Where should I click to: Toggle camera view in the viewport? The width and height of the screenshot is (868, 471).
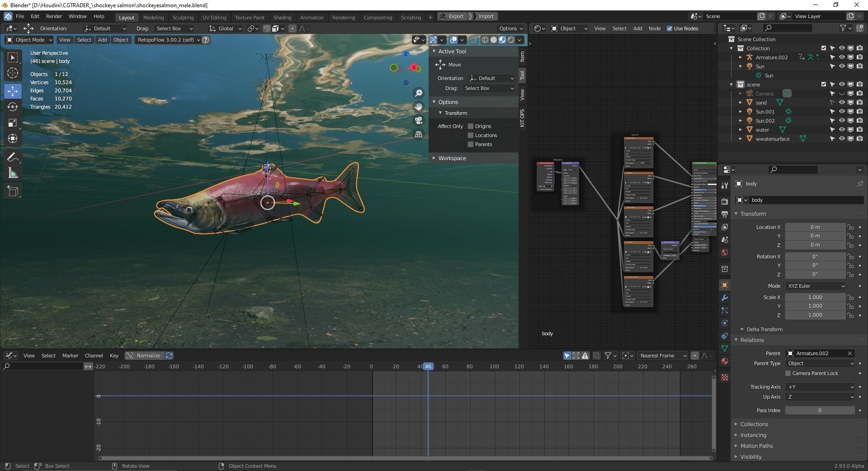(x=419, y=120)
